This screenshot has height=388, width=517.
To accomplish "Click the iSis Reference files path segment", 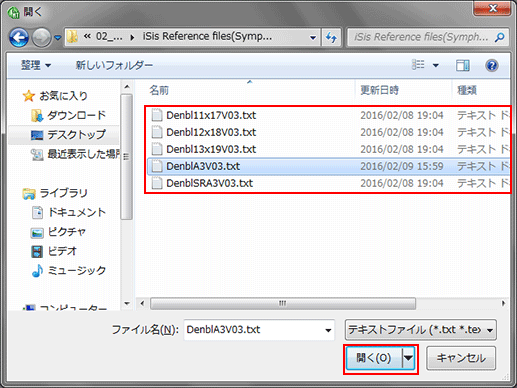I will pos(207,36).
